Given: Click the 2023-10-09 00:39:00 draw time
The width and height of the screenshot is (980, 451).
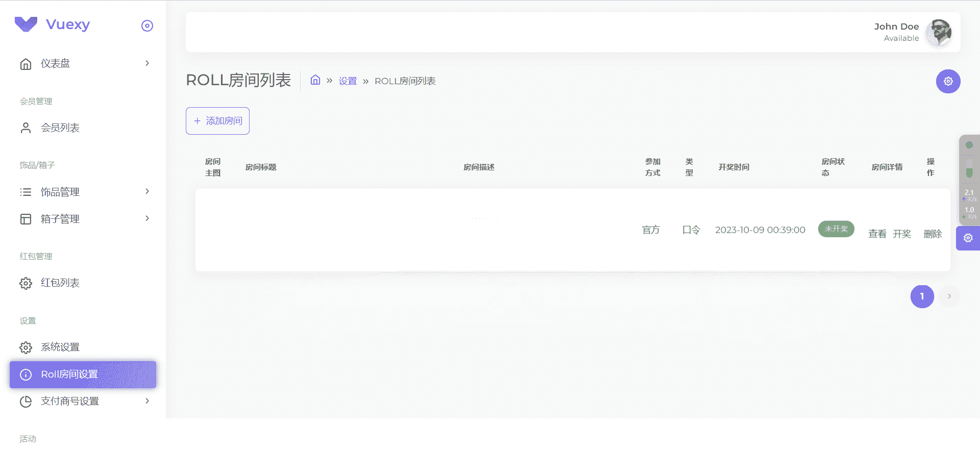Looking at the screenshot, I should (x=760, y=230).
